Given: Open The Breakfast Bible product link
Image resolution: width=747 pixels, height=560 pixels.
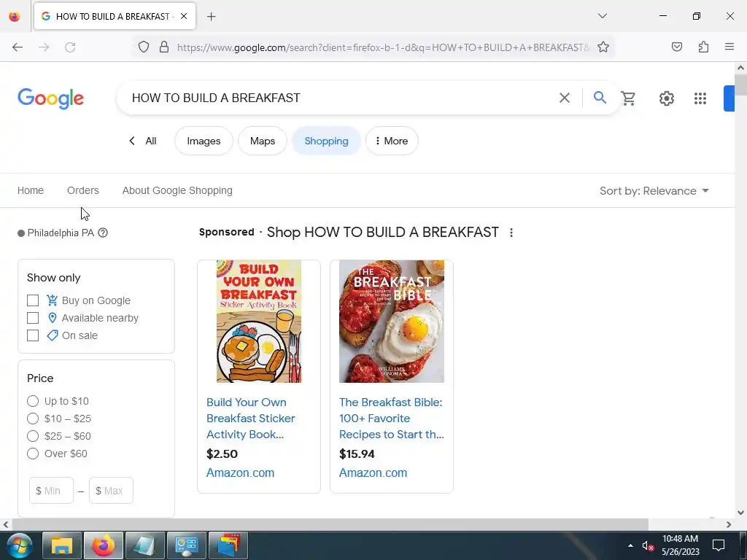Looking at the screenshot, I should click(x=391, y=418).
